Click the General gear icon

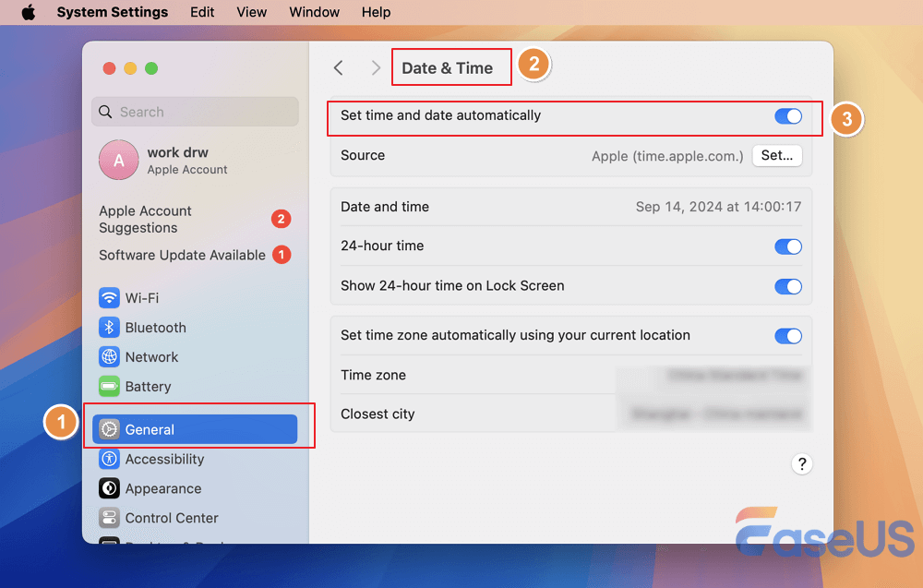109,429
